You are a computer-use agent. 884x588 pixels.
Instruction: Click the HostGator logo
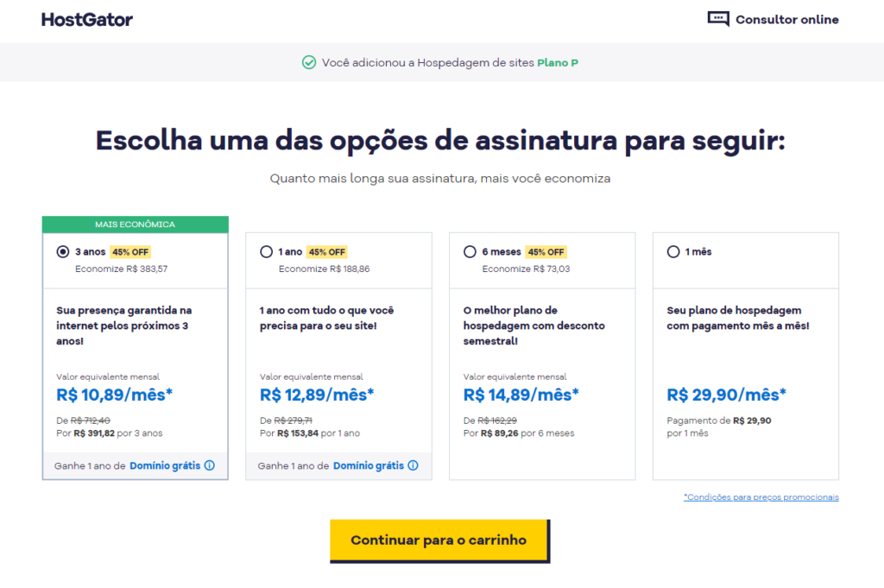click(87, 20)
